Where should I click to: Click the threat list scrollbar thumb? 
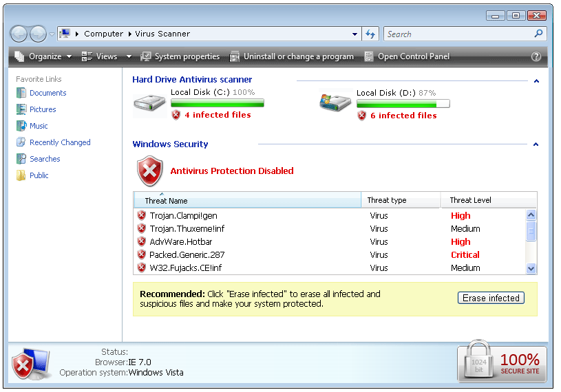(x=531, y=231)
